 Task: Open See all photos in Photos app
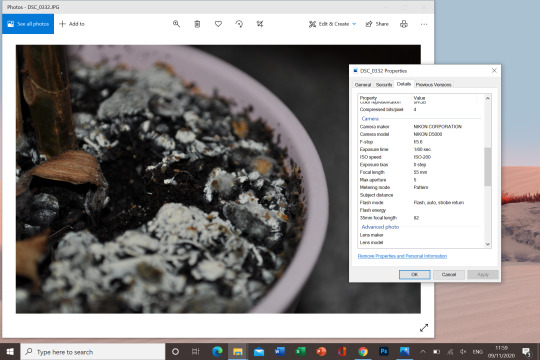click(x=28, y=24)
